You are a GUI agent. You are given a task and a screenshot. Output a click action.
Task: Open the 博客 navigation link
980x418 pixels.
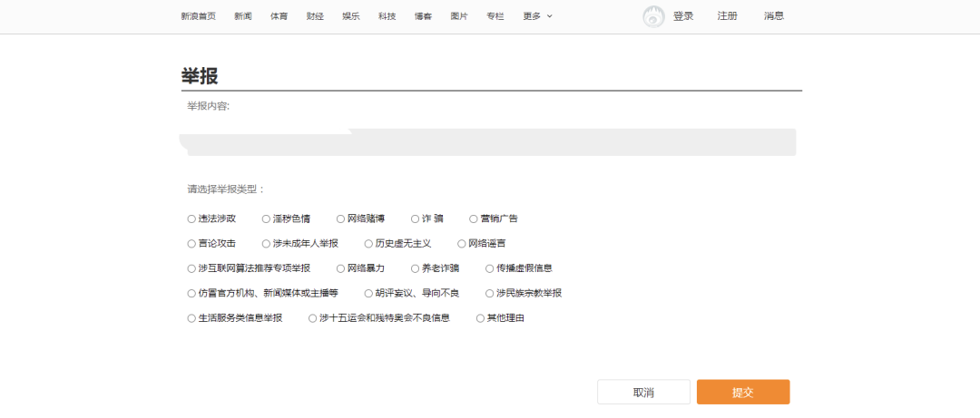coord(423,17)
